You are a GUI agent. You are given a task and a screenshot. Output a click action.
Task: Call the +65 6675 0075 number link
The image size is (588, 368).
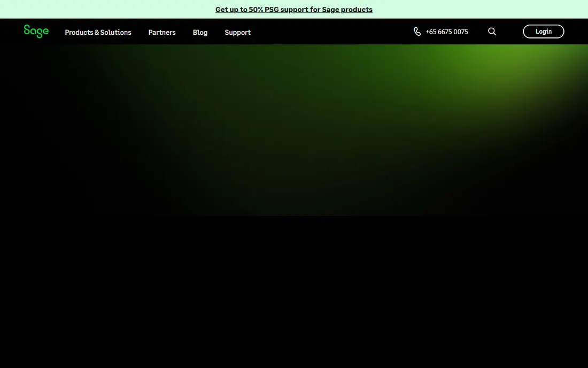(x=447, y=32)
